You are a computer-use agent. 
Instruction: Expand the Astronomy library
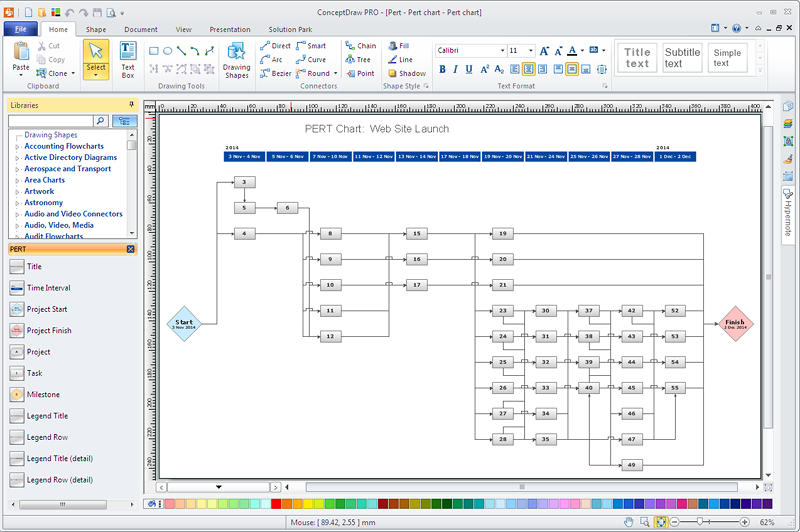coord(17,203)
